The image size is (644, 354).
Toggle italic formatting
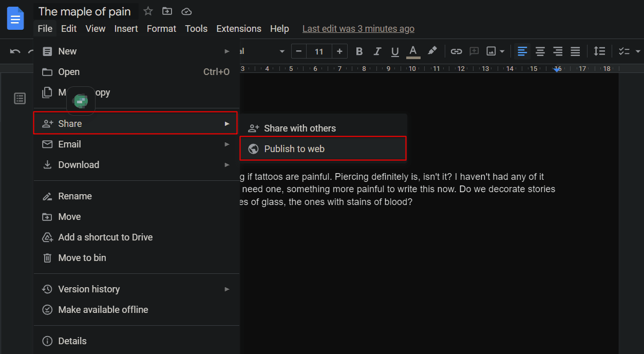pyautogui.click(x=377, y=51)
